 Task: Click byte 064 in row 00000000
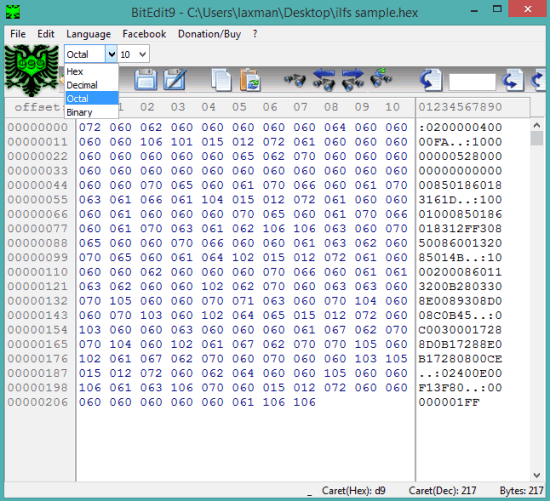(335, 127)
